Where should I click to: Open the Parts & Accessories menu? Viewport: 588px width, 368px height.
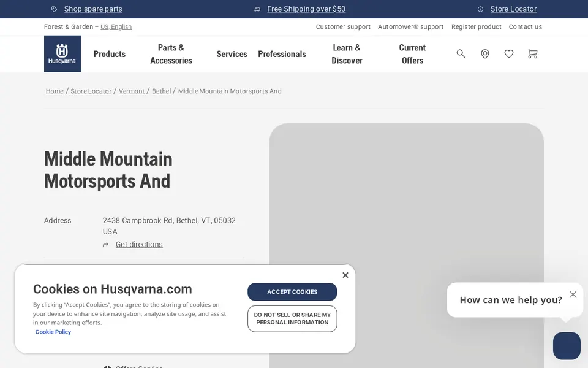(x=171, y=54)
